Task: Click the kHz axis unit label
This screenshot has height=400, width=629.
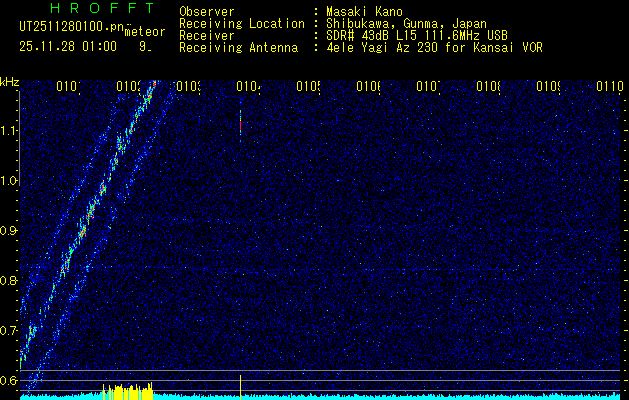Action: 9,81
